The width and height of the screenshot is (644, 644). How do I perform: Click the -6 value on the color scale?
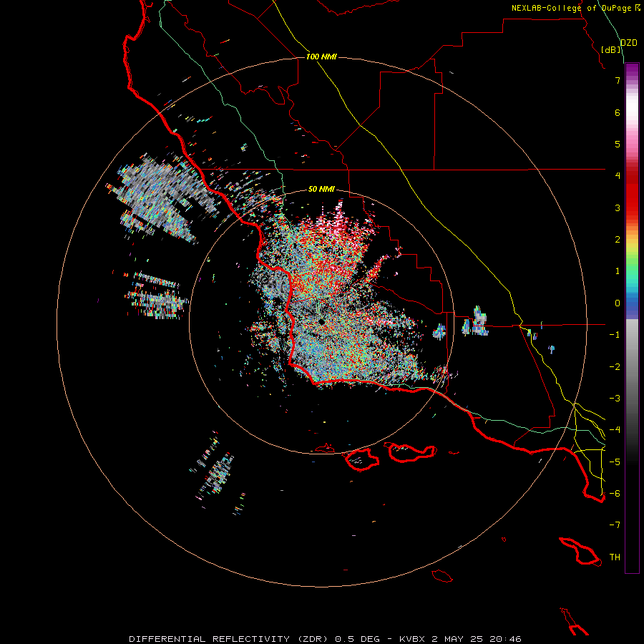pyautogui.click(x=615, y=494)
